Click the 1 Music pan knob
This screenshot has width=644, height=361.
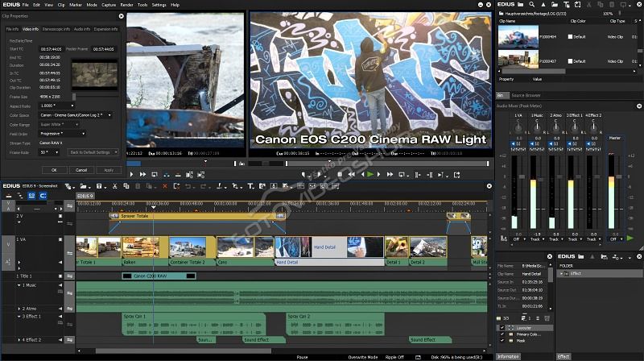tap(537, 128)
